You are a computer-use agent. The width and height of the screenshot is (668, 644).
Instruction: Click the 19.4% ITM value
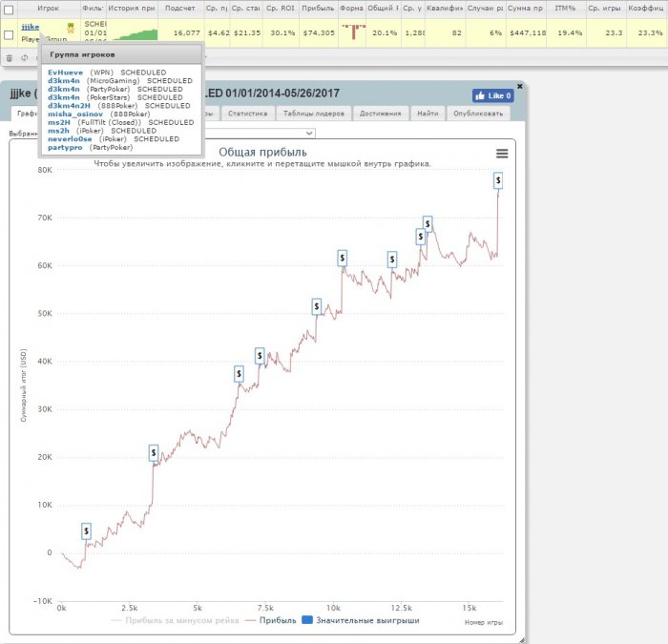(570, 32)
